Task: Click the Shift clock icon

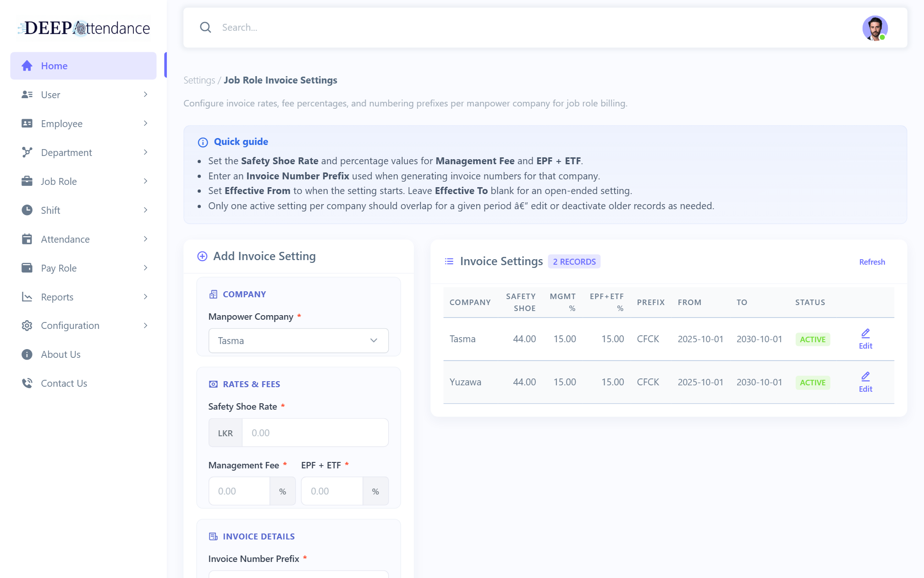Action: 27,210
